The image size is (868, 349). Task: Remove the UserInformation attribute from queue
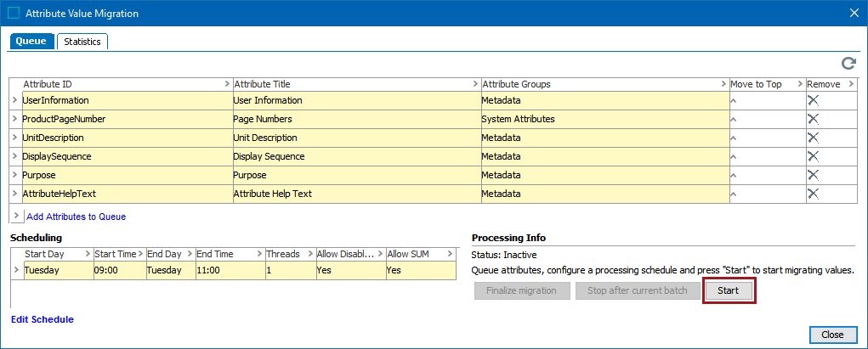pyautogui.click(x=813, y=100)
